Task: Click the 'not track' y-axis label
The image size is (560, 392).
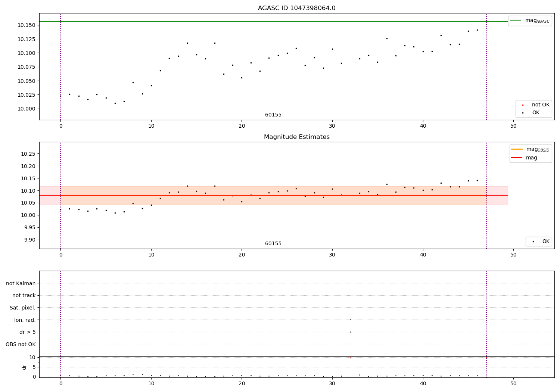Action: coord(24,295)
